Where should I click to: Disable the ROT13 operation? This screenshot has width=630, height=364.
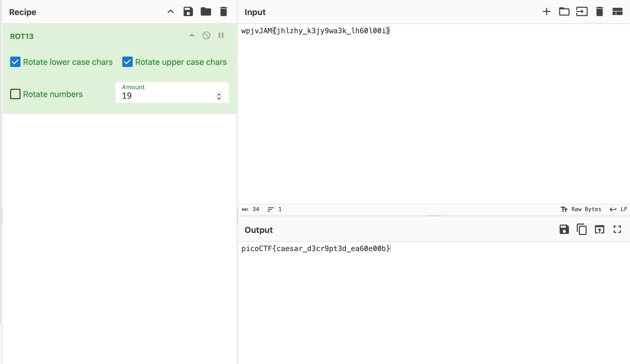pos(206,35)
